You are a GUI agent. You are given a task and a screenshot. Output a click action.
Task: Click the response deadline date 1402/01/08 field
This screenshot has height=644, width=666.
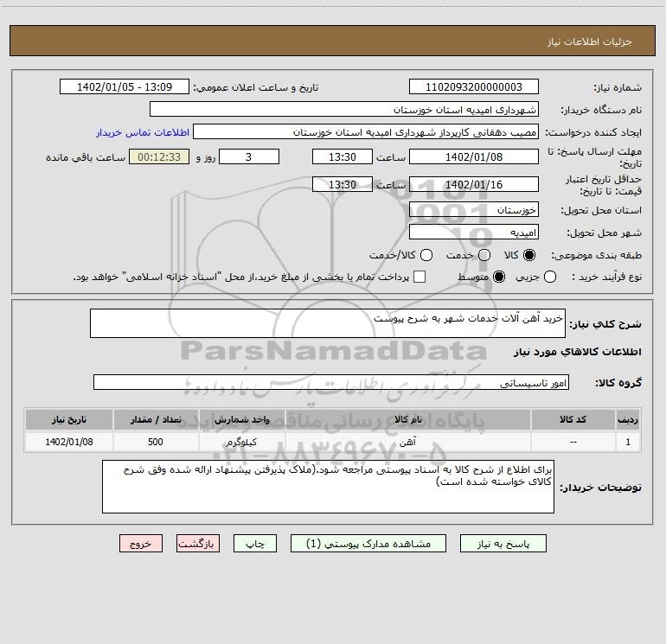pos(474,156)
